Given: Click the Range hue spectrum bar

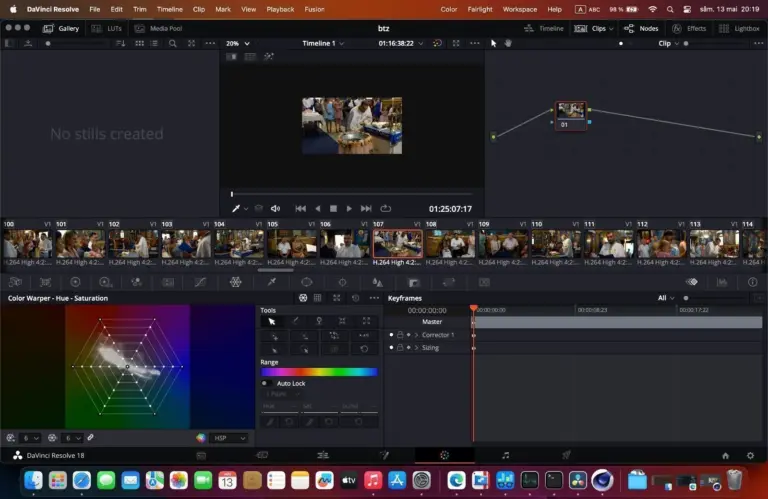Looking at the screenshot, I should pyautogui.click(x=319, y=372).
